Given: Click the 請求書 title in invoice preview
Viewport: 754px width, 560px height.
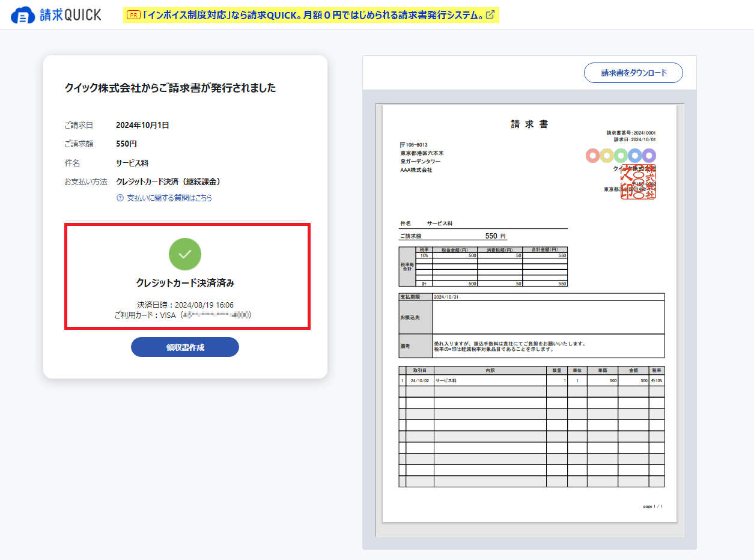Looking at the screenshot, I should (x=529, y=124).
